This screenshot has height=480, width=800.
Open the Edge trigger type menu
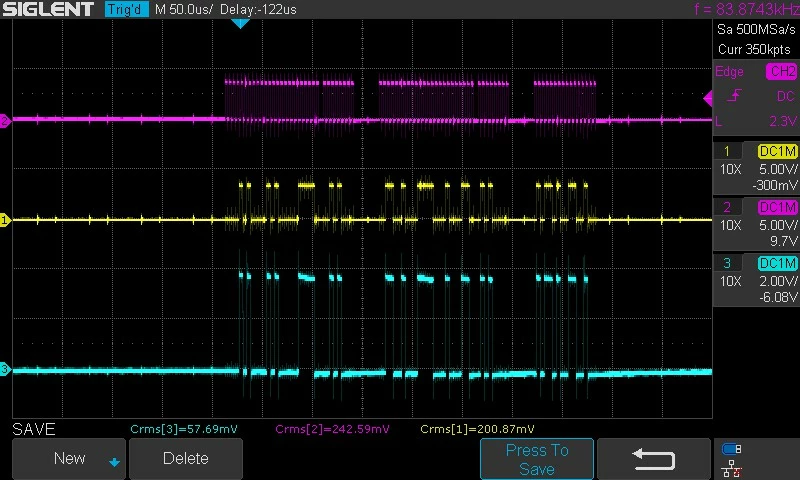[x=729, y=71]
